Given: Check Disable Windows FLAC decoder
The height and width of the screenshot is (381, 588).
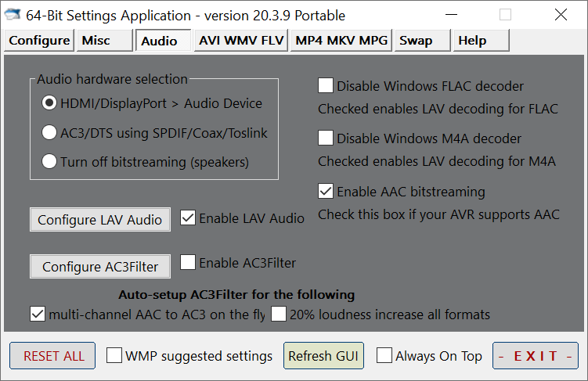Looking at the screenshot, I should (326, 86).
